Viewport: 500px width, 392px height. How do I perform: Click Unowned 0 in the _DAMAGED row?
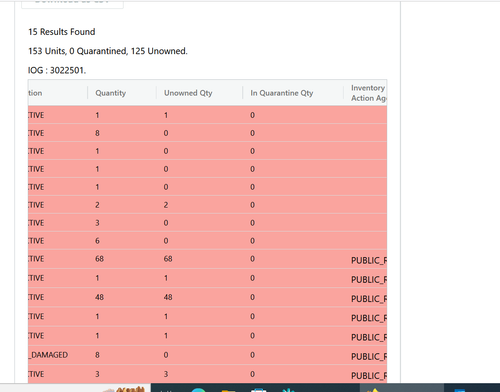pyautogui.click(x=166, y=355)
